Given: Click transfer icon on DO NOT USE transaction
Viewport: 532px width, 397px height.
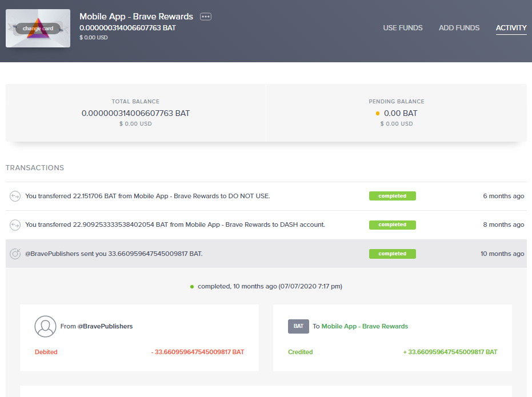Looking at the screenshot, I should (x=15, y=196).
